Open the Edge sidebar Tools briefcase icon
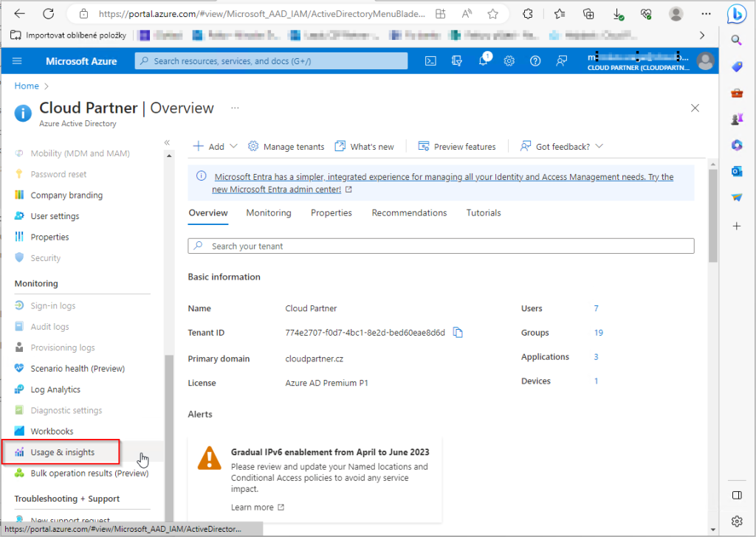 (x=737, y=93)
